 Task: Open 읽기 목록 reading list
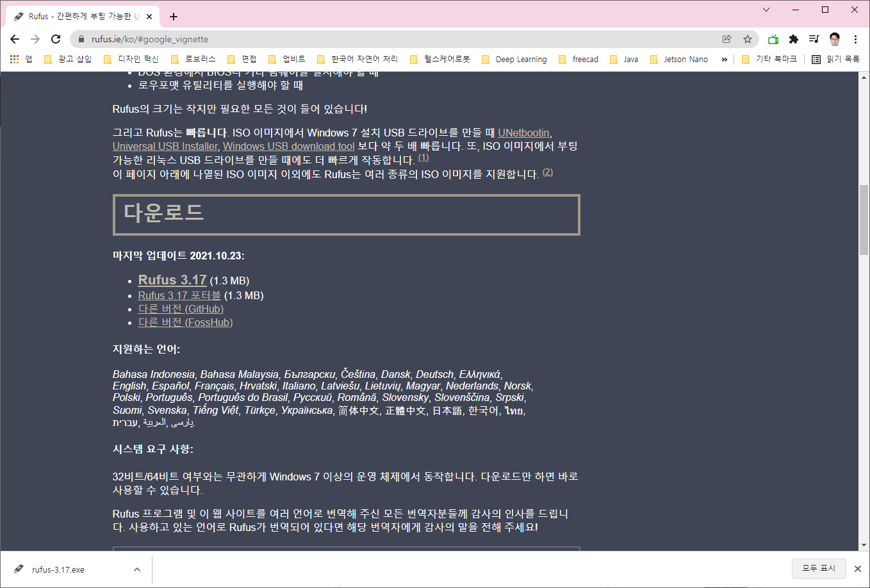[836, 59]
